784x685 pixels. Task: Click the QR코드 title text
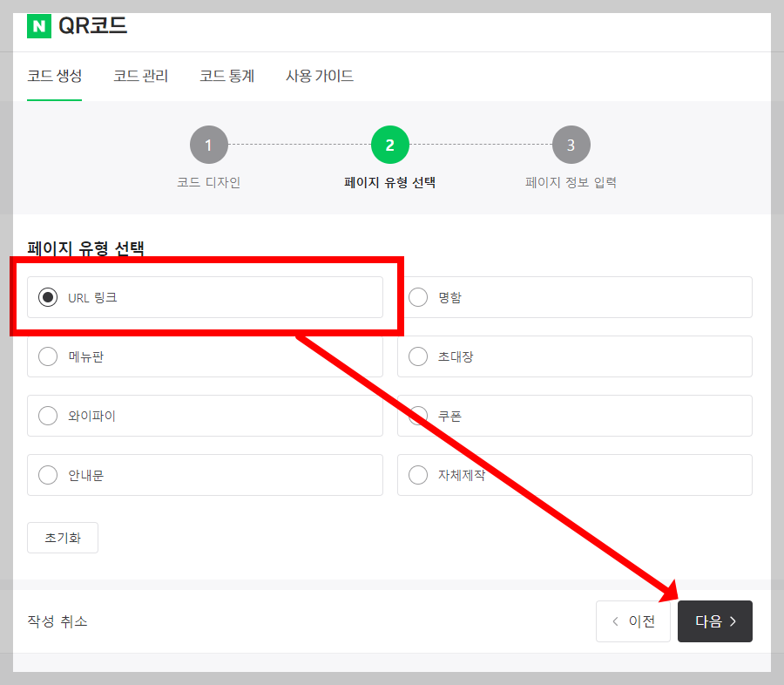(x=93, y=25)
